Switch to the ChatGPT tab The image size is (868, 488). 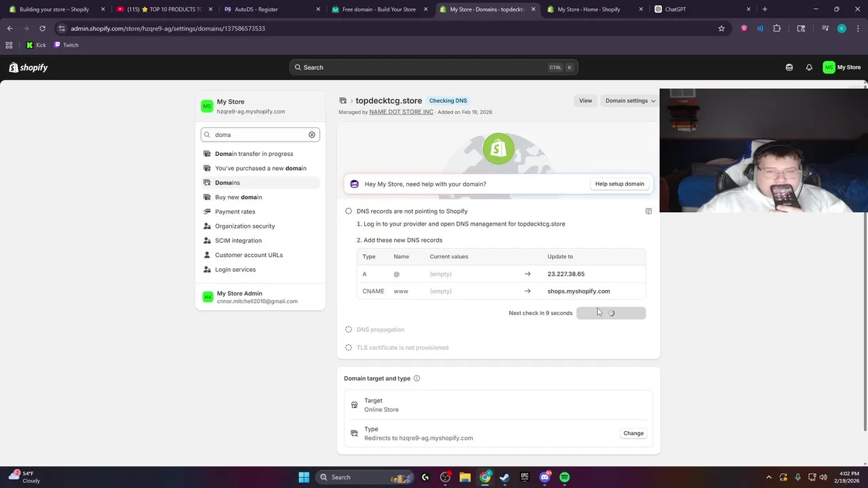pyautogui.click(x=702, y=9)
